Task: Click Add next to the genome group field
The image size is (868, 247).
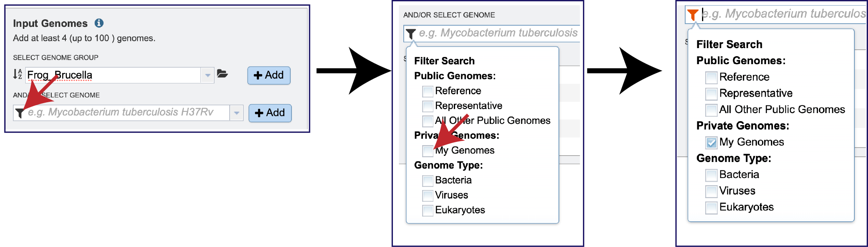Action: coord(269,75)
